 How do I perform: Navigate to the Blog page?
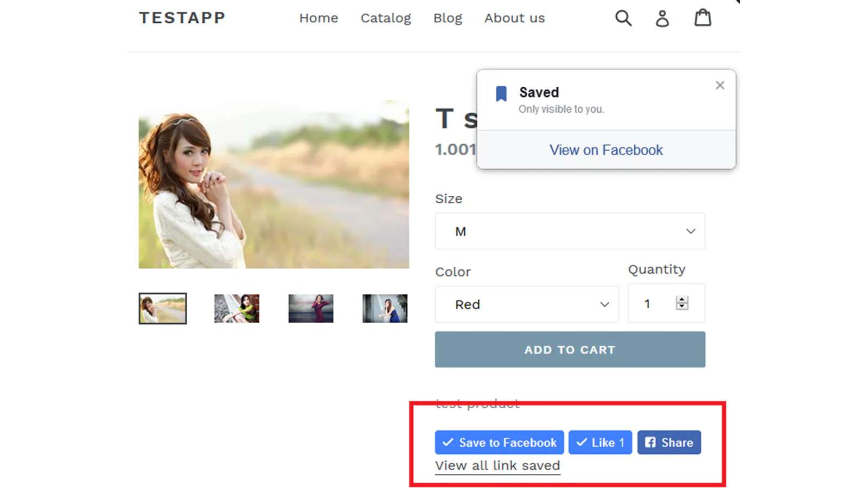(x=448, y=18)
